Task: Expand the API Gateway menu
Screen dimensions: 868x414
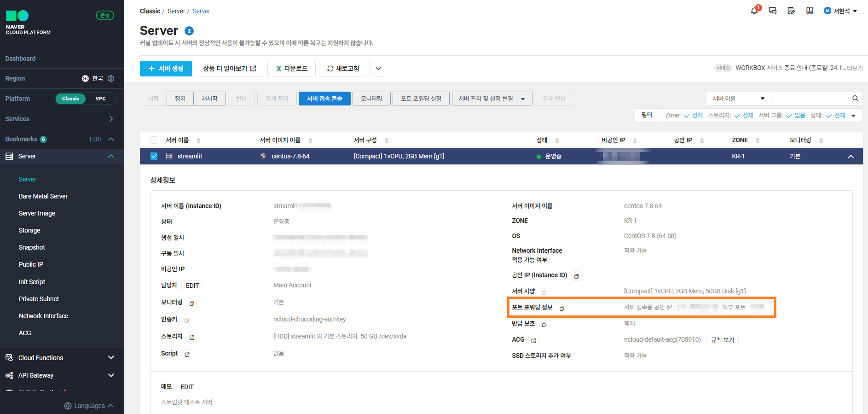Action: coord(111,375)
